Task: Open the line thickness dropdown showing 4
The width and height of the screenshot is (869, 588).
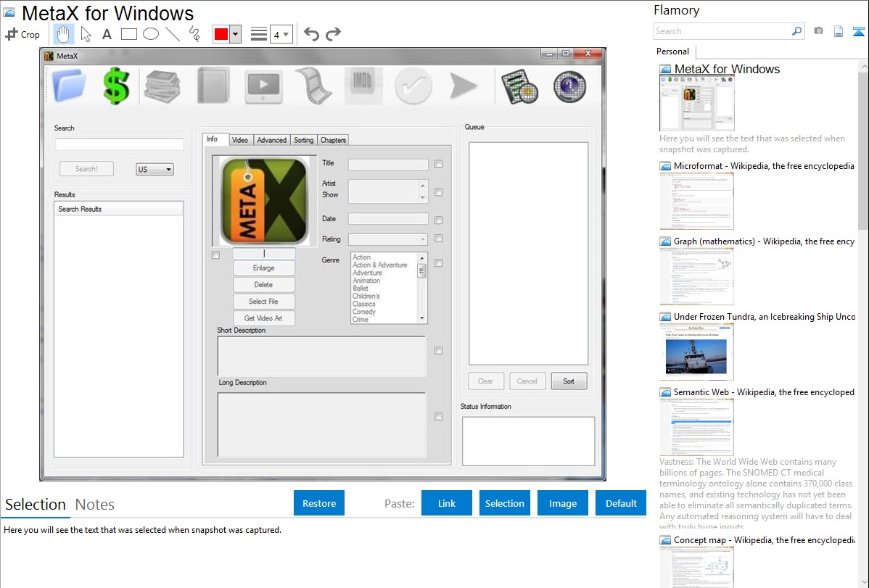Action: pos(281,34)
